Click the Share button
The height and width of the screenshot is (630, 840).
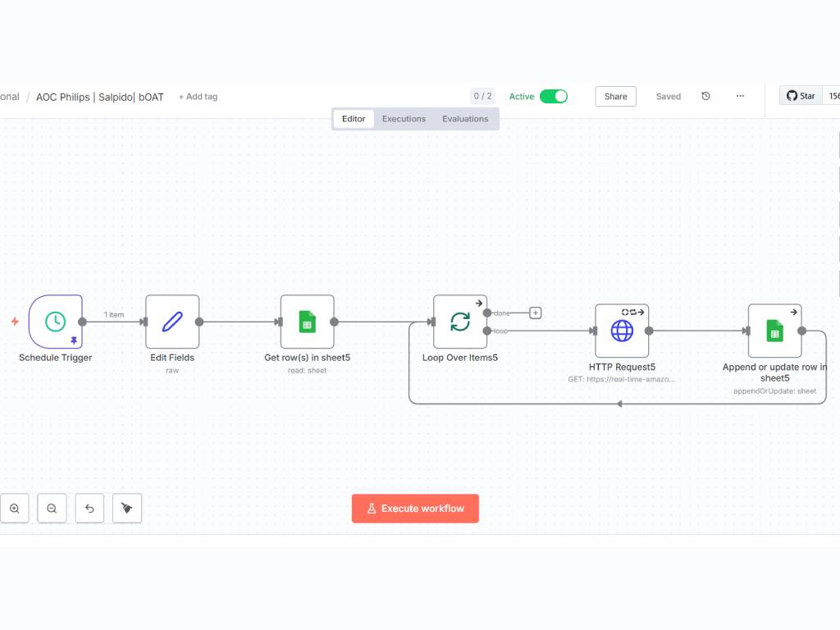coord(615,96)
